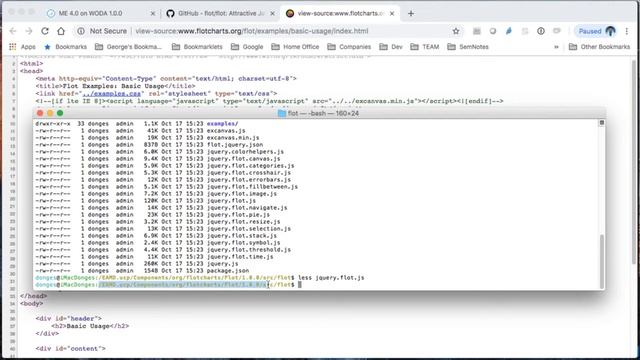Click the circled info extension icon
This screenshot has height=360, width=640.
pyautogui.click(x=541, y=31)
